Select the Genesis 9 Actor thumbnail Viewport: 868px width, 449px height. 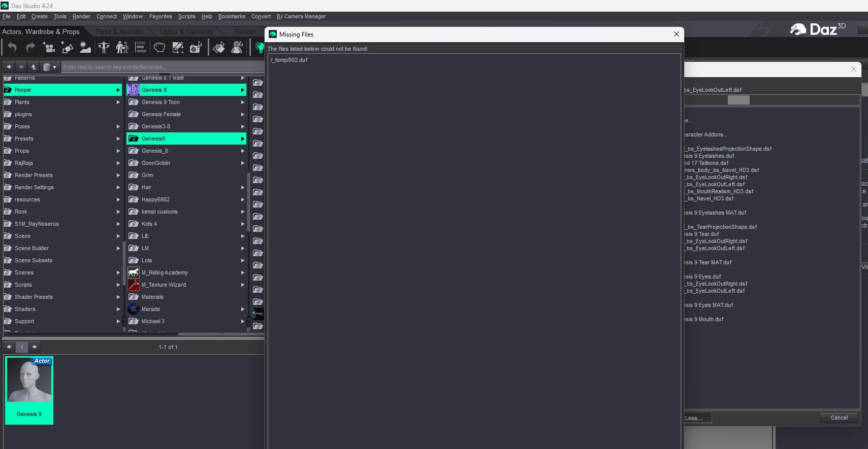(29, 390)
